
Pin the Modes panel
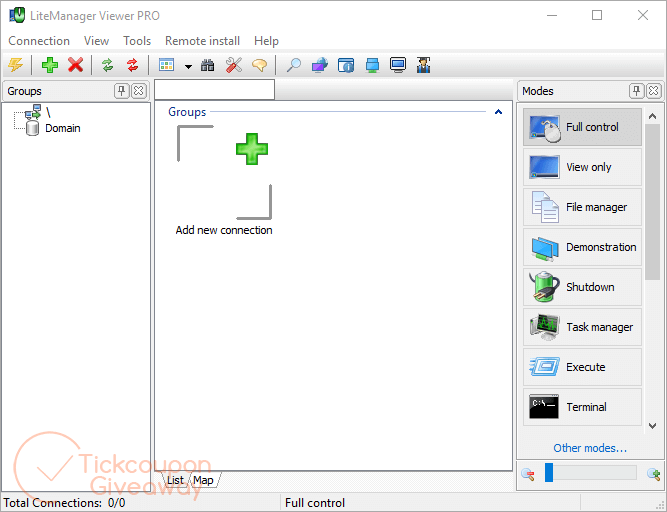tap(636, 91)
